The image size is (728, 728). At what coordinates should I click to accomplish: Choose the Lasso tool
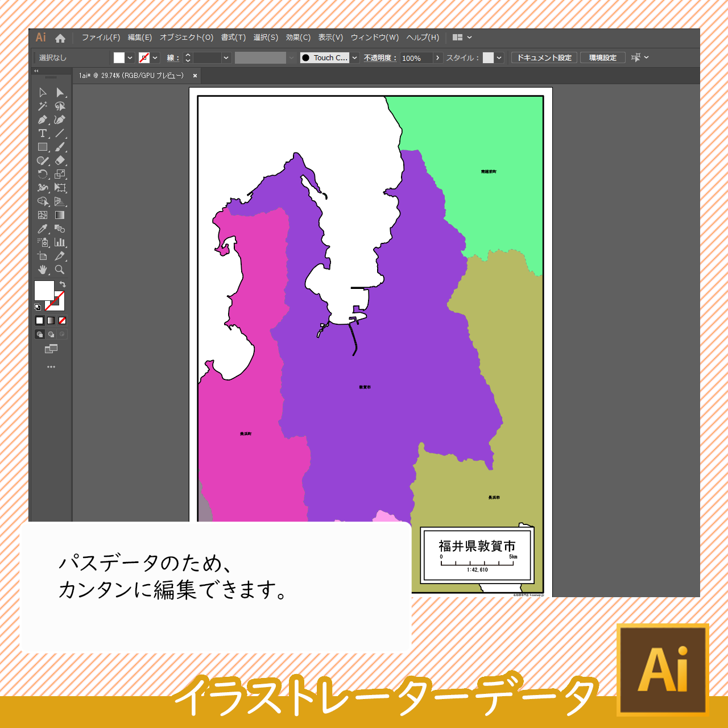[60, 106]
